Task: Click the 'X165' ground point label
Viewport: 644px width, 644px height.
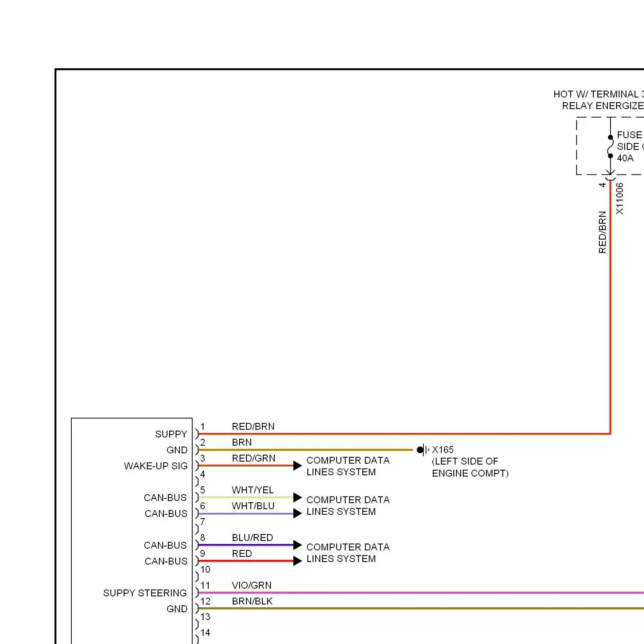Action: pyautogui.click(x=443, y=450)
